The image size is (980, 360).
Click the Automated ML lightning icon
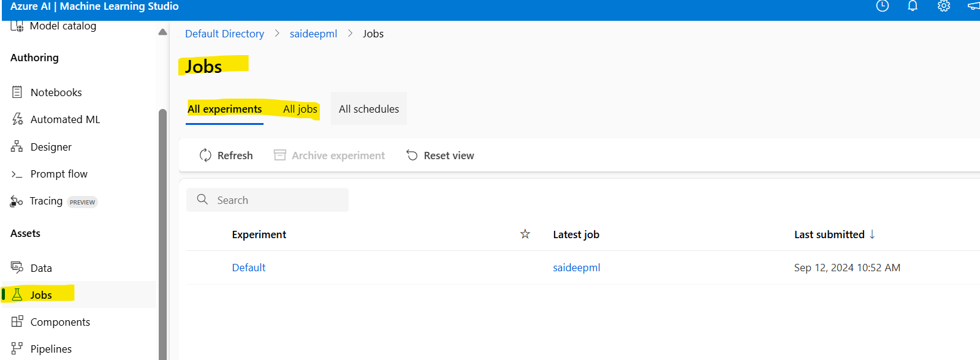[x=17, y=119]
